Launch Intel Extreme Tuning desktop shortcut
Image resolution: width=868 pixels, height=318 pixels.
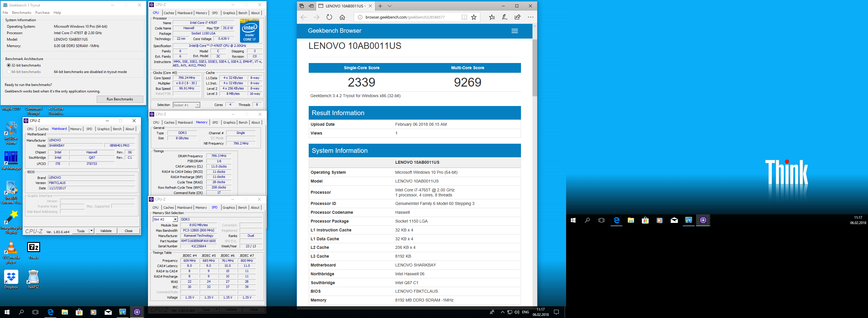(11, 192)
